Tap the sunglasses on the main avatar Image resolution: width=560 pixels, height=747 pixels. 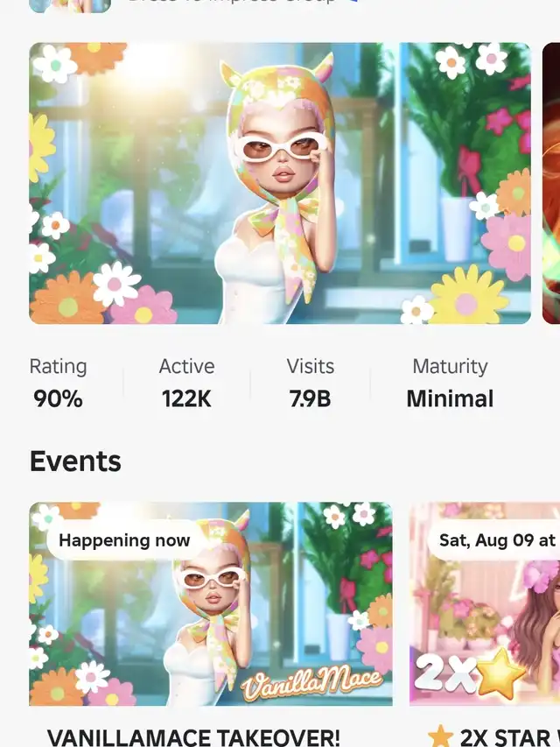click(281, 149)
